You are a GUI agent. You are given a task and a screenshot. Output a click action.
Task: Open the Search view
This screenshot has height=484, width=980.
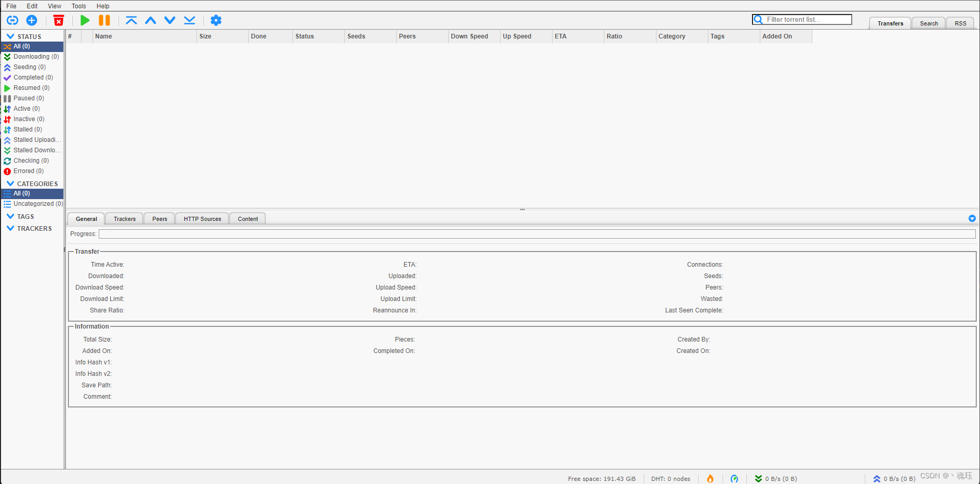(928, 23)
